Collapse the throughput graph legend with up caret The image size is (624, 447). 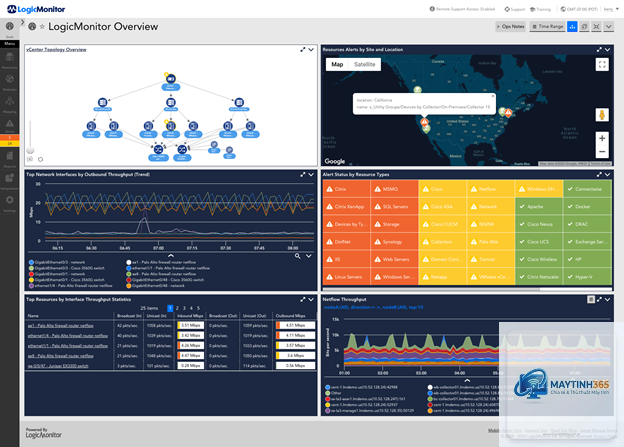pos(171,256)
